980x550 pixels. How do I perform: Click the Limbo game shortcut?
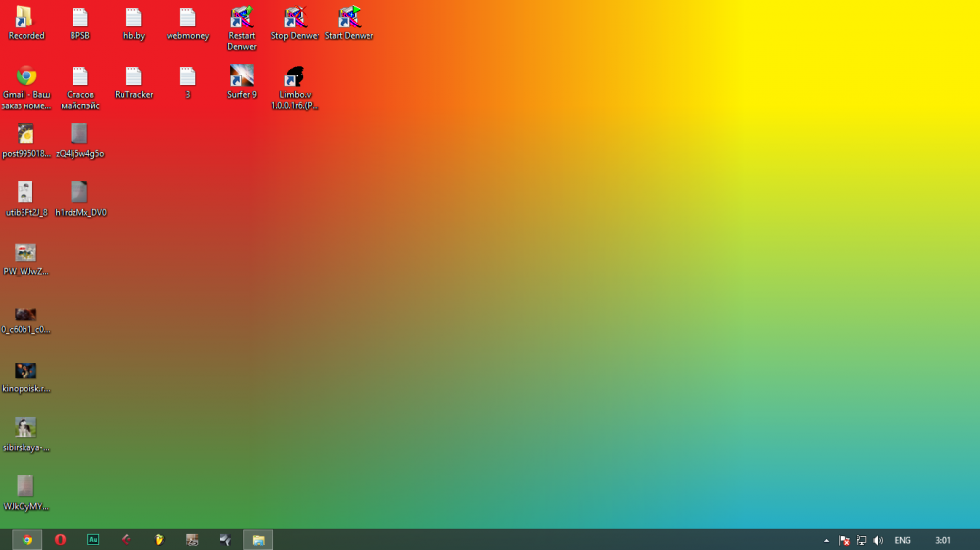[x=295, y=76]
